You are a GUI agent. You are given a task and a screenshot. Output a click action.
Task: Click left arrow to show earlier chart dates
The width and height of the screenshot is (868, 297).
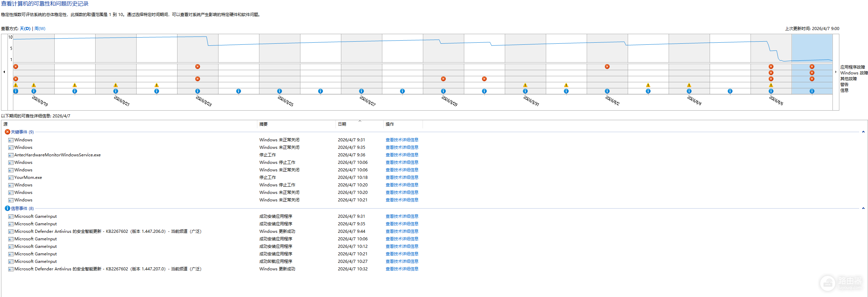(4, 72)
